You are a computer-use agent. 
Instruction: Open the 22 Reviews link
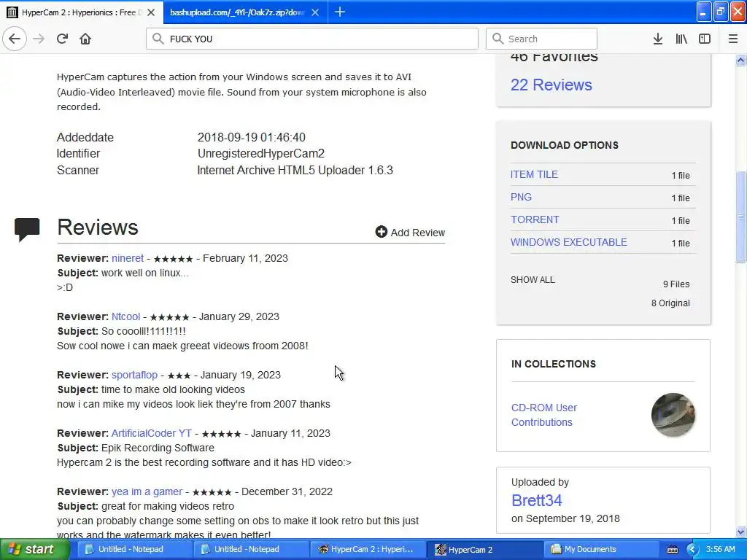(551, 85)
